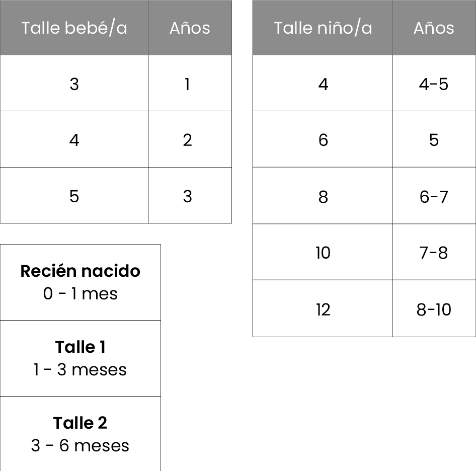Click the '8-10' years cell

pyautogui.click(x=434, y=308)
